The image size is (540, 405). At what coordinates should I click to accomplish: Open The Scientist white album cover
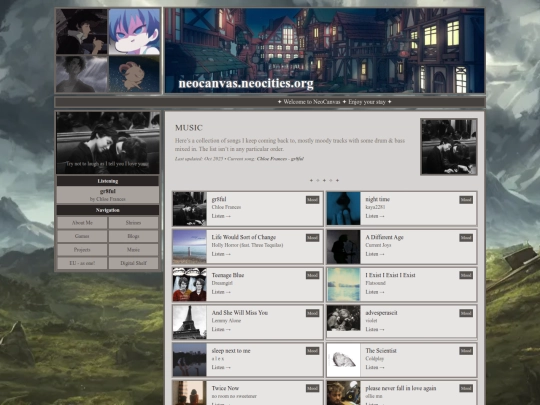[x=343, y=360]
